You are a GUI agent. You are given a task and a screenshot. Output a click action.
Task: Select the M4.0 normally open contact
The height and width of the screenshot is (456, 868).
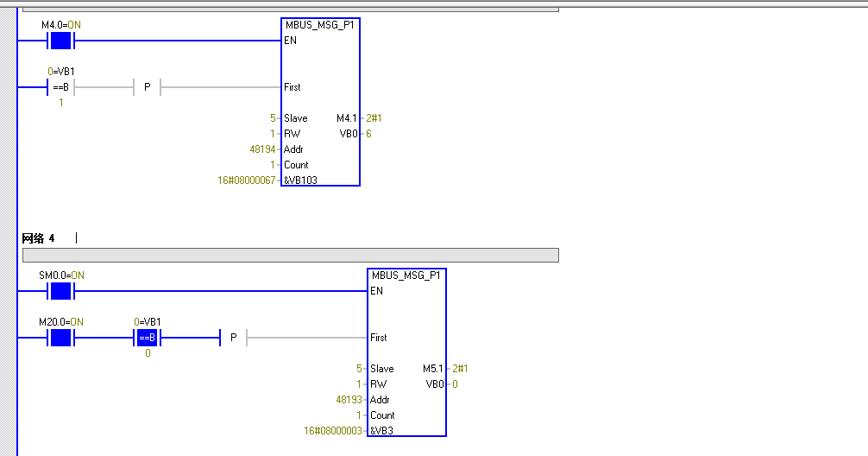60,41
